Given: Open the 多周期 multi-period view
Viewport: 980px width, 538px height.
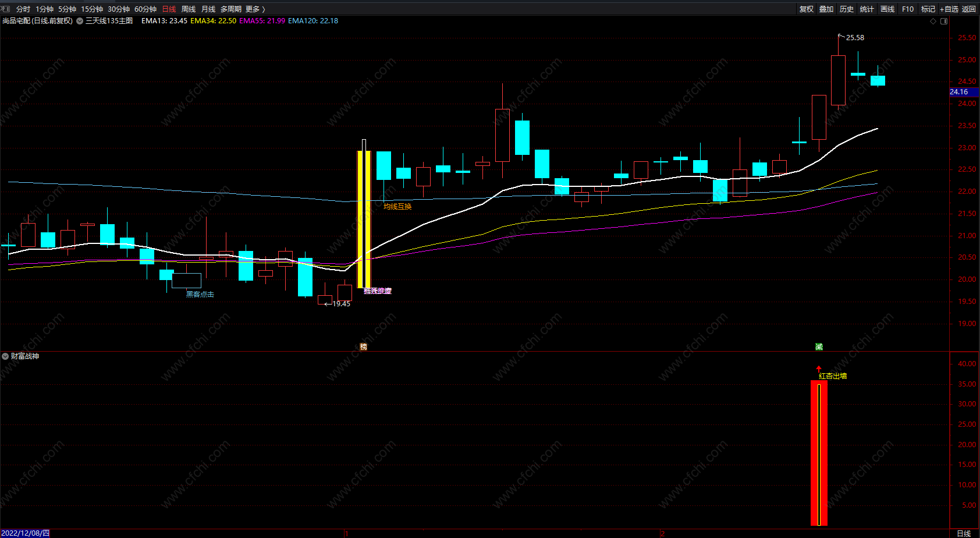Looking at the screenshot, I should pyautogui.click(x=230, y=9).
